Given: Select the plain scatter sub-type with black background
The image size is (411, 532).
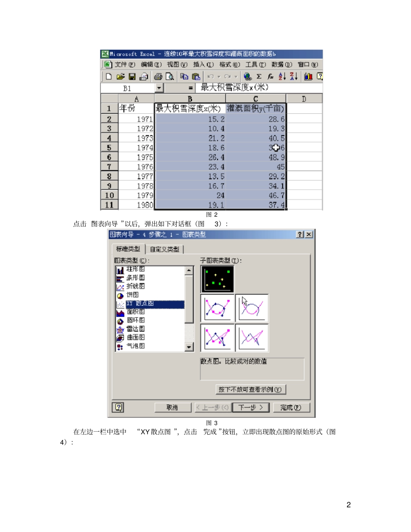Looking at the screenshot, I should (x=217, y=279).
